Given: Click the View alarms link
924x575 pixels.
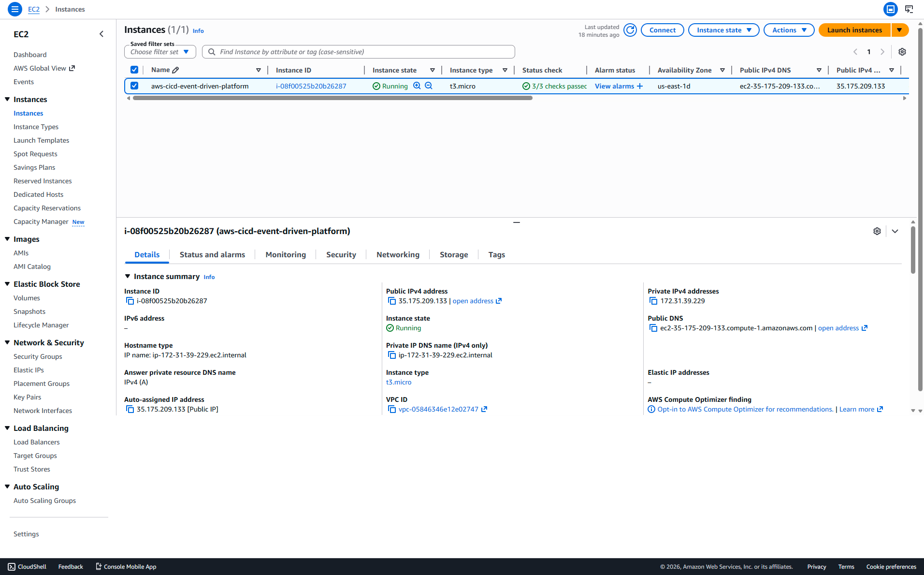Looking at the screenshot, I should (x=614, y=86).
